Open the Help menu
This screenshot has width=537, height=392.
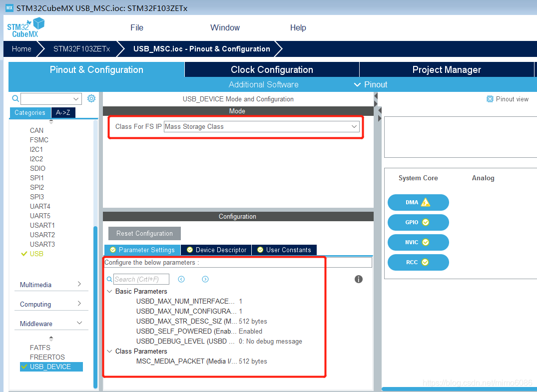(x=298, y=28)
